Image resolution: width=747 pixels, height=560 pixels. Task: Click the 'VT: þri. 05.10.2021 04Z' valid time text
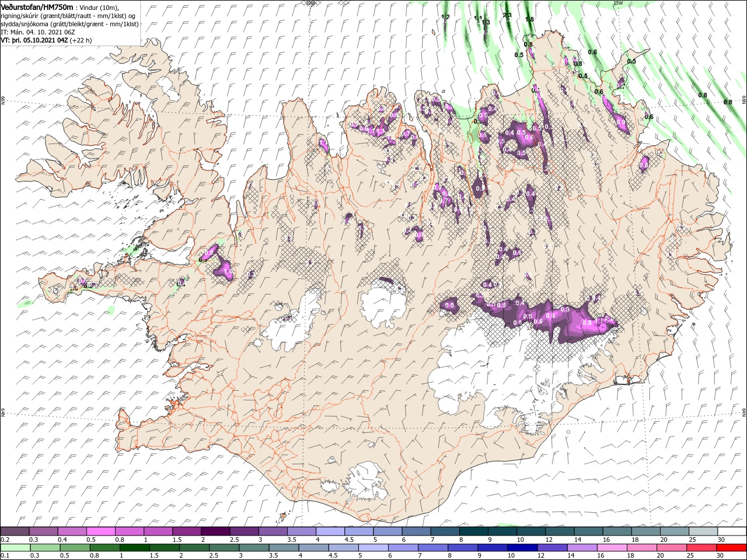[x=34, y=41]
